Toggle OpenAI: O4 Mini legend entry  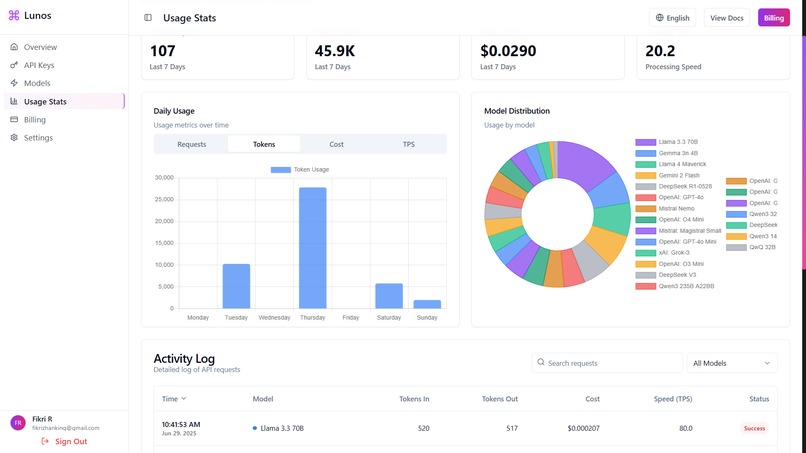click(669, 220)
